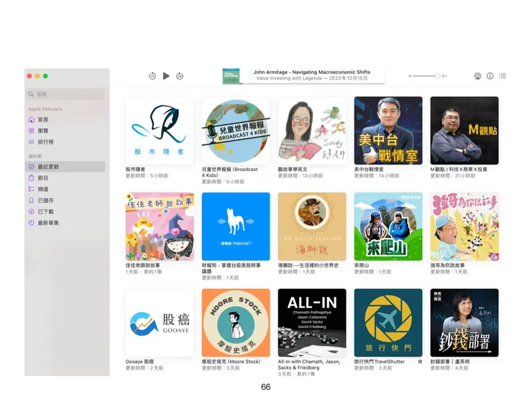Open the 來爬山 podcast cover
Viewport: 532px width, 399px height.
coord(388,226)
